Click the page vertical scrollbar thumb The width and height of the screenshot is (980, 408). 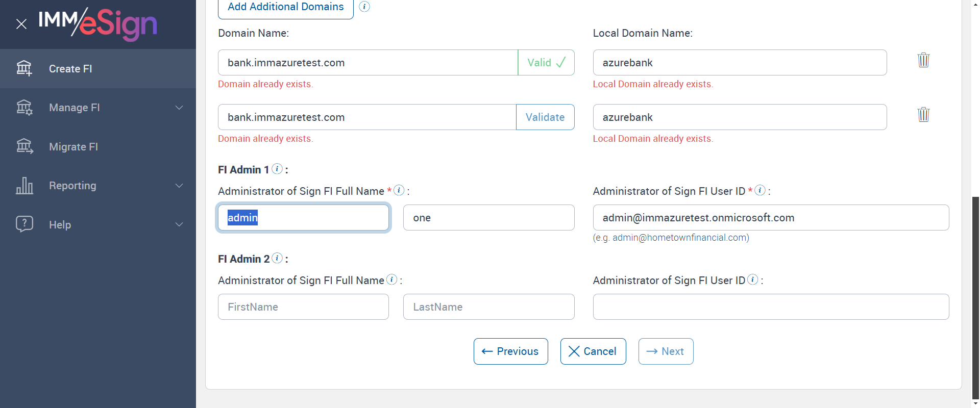(975, 296)
